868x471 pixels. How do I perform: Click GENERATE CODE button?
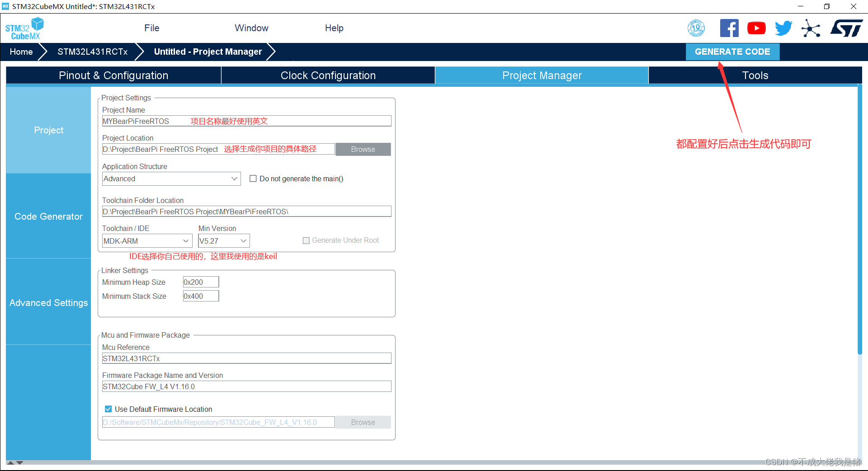(732, 52)
